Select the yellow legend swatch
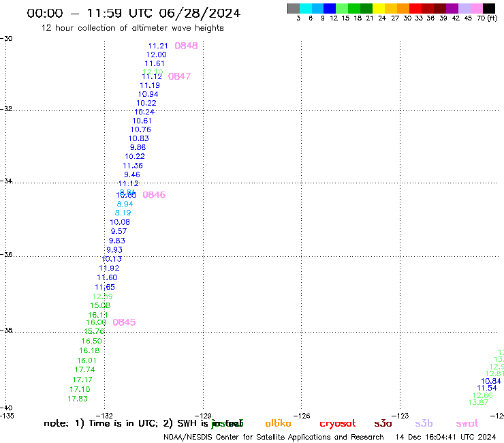The image size is (504, 443). [x=379, y=8]
